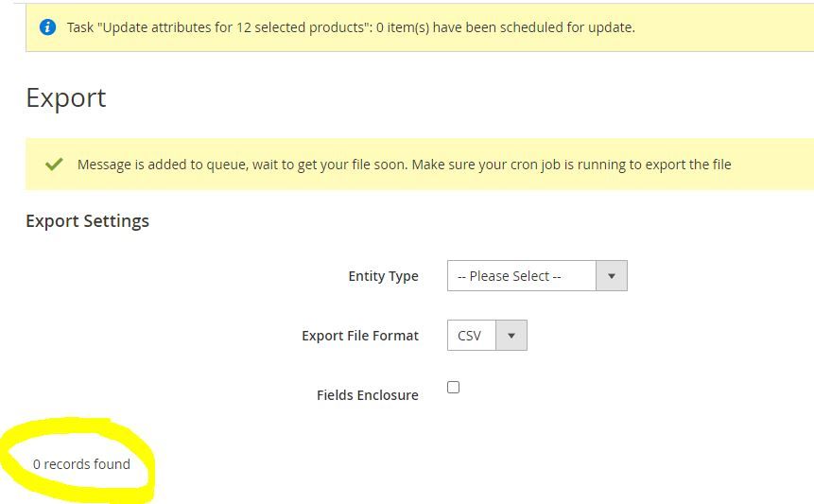Screen dimensions: 814x504
Task: Click the Entity Type label
Action: (x=383, y=276)
